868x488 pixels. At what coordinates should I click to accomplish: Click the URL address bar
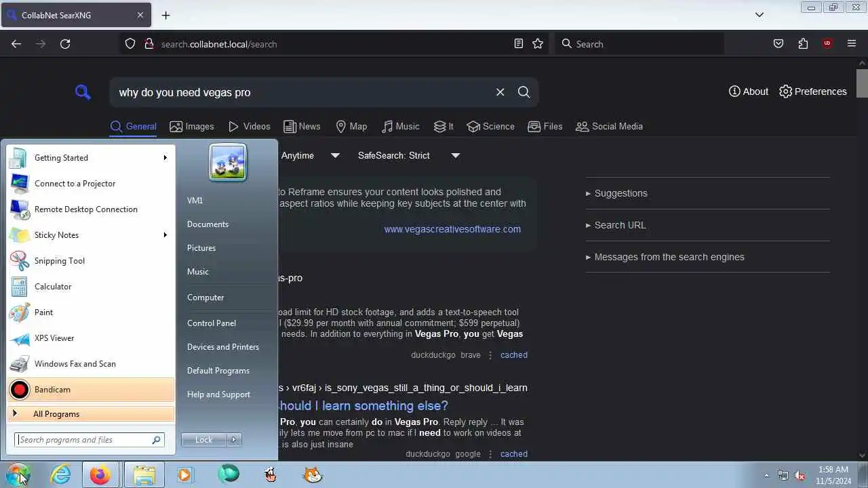coord(334,43)
